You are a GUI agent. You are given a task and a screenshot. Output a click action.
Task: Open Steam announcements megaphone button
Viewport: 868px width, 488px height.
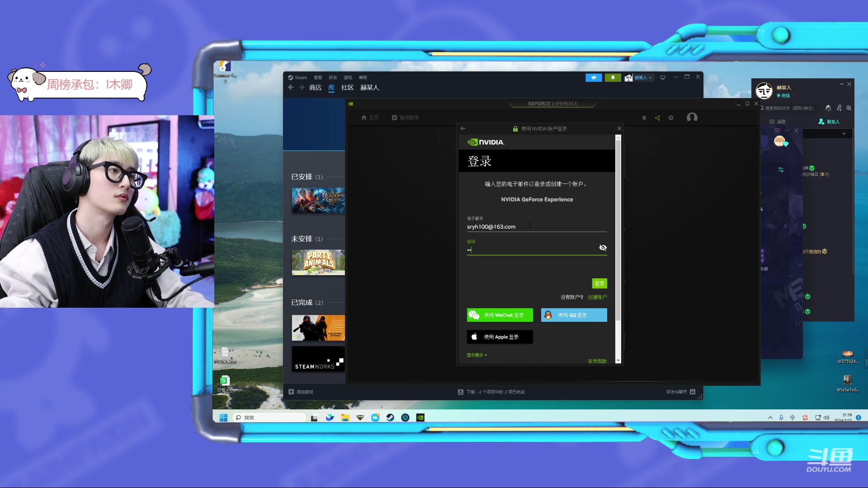pyautogui.click(x=594, y=77)
